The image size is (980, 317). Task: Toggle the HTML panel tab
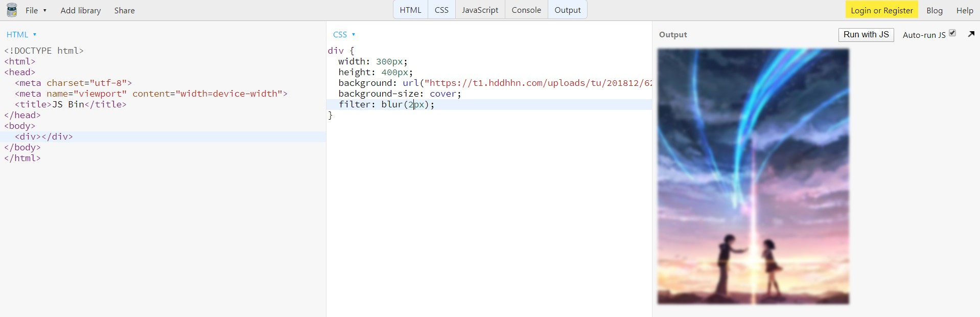pyautogui.click(x=410, y=10)
